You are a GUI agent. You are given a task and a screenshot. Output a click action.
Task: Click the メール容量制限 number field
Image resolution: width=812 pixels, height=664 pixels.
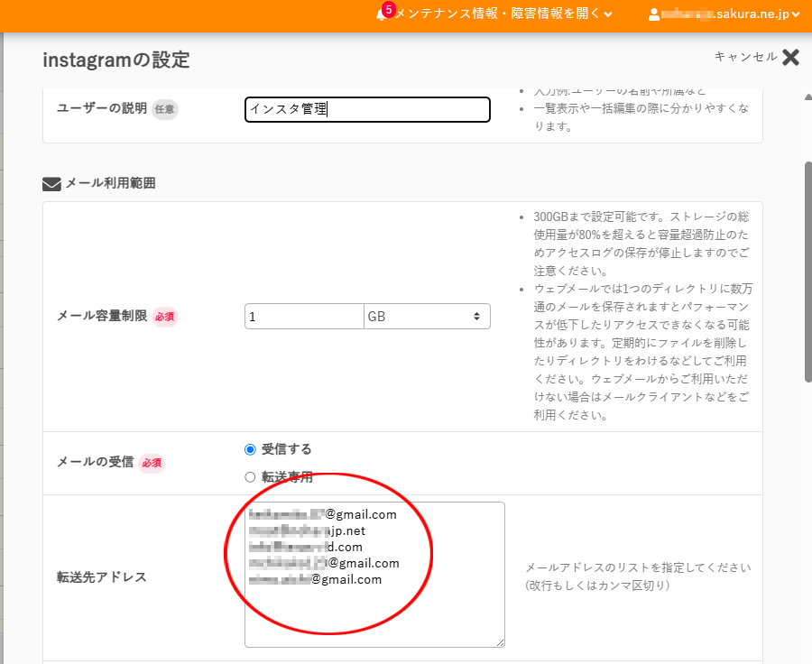(x=304, y=316)
